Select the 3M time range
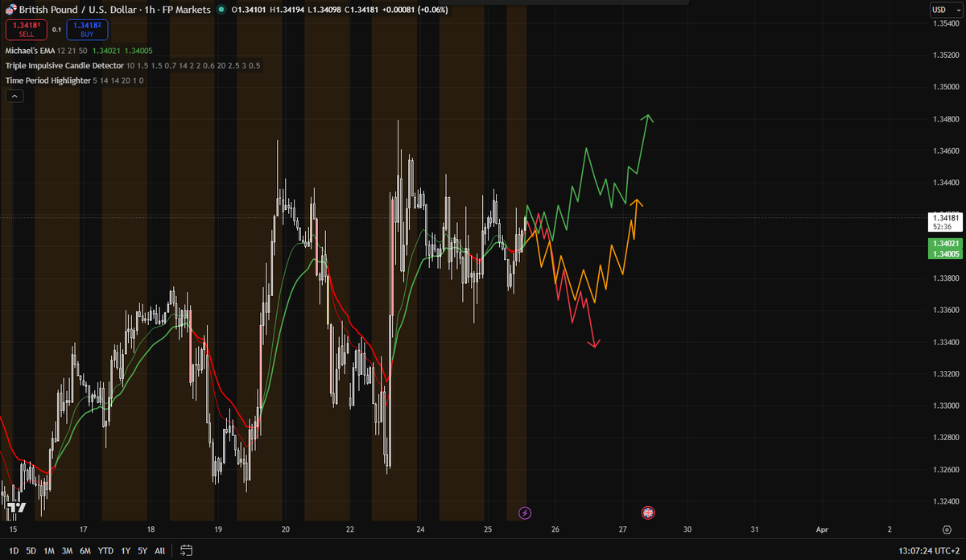 68,550
